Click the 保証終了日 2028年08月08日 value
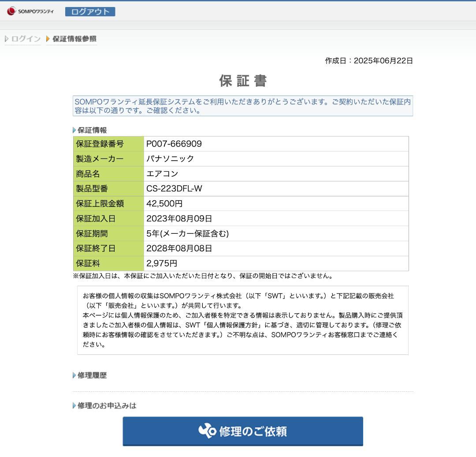 coord(179,249)
